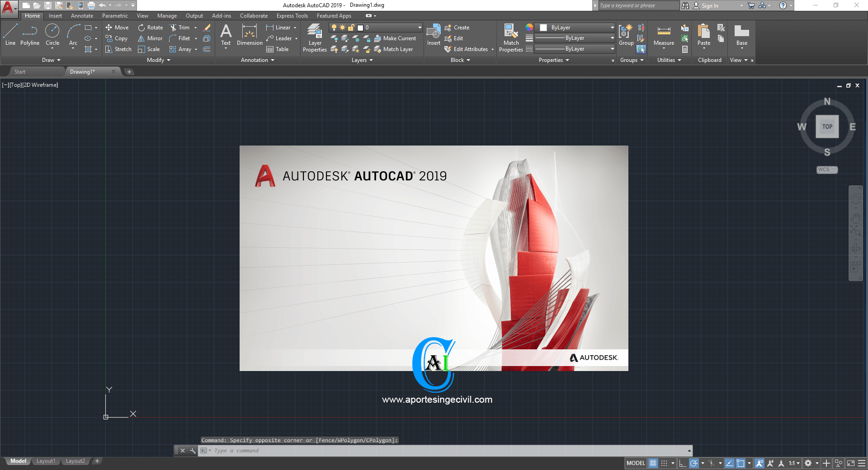
Task: Toggle MODEL space button in status bar
Action: point(636,463)
